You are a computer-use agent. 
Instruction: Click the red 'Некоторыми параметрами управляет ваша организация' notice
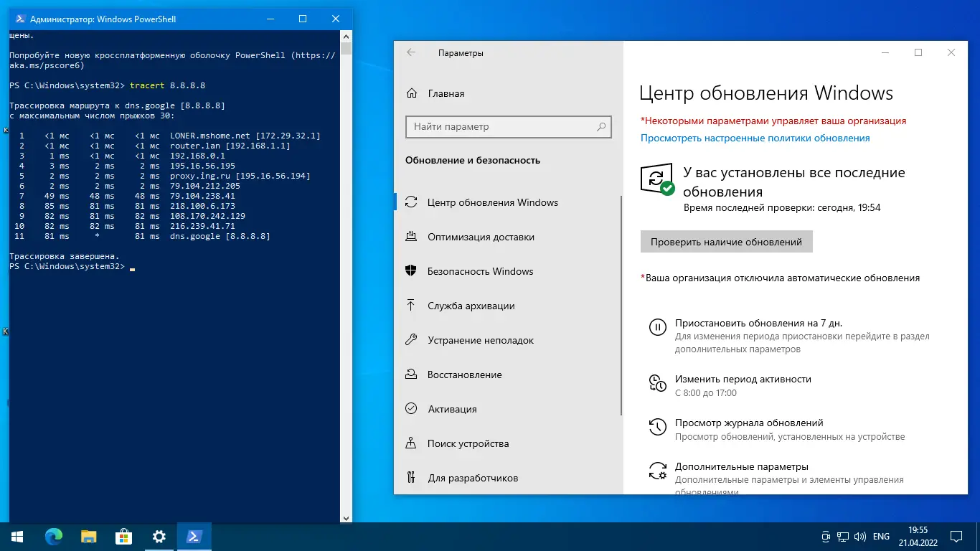(x=773, y=121)
